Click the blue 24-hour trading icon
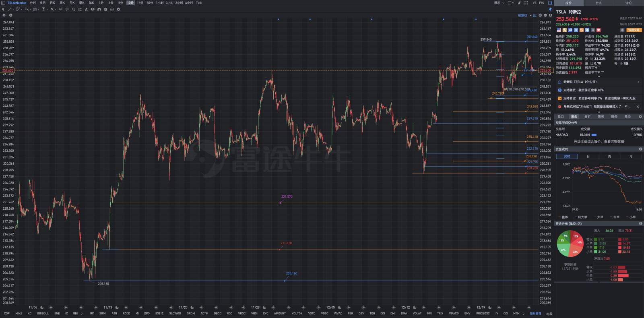This screenshot has width=644, height=318. click(570, 30)
